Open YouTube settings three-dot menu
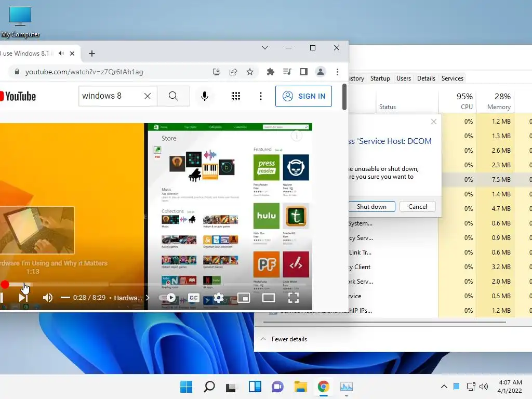The image size is (532, 399). point(261,96)
